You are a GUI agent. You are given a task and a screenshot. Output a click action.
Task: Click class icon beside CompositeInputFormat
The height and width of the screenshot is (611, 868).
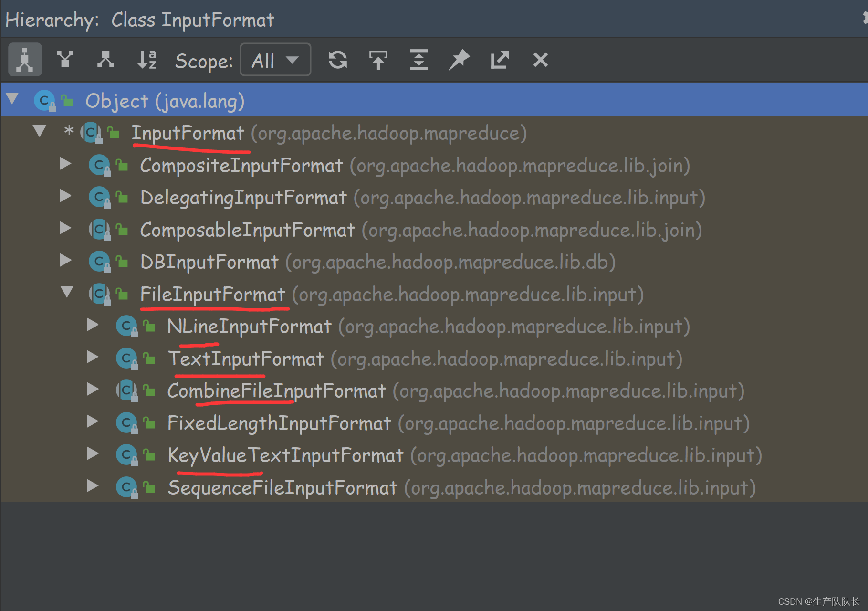(x=100, y=165)
